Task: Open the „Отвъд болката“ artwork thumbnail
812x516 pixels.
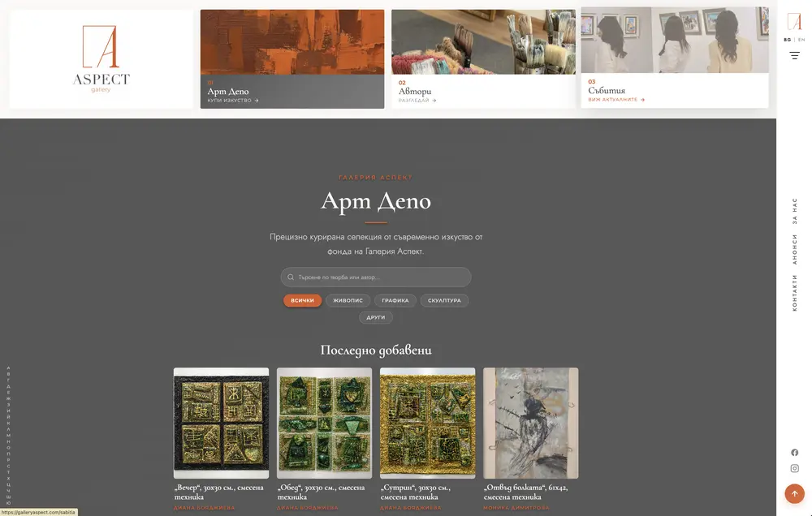Action: 531,423
